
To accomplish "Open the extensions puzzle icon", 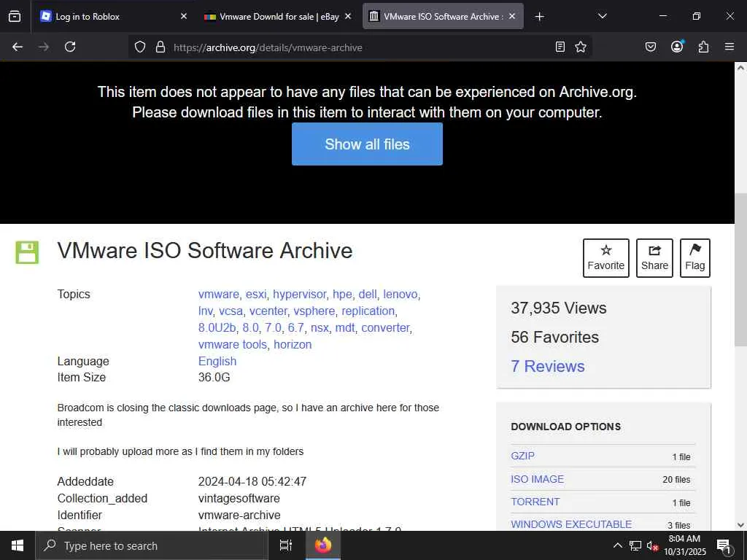I will (703, 47).
